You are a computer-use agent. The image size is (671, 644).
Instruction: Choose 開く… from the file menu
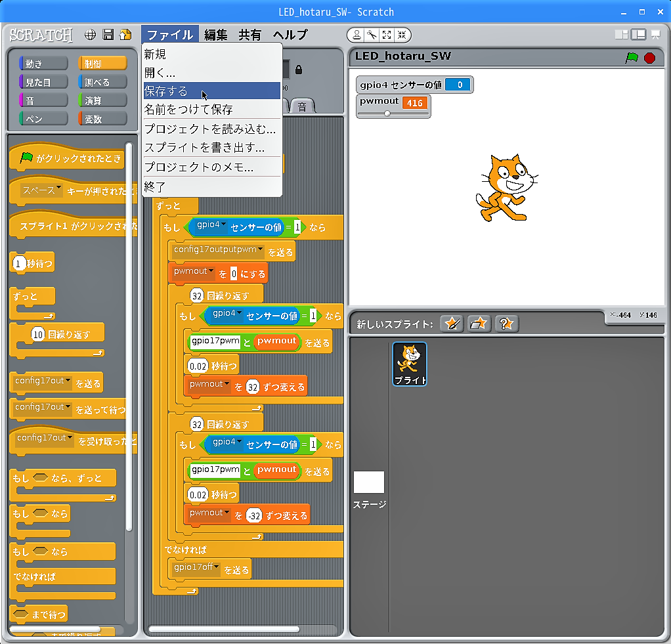(212, 73)
